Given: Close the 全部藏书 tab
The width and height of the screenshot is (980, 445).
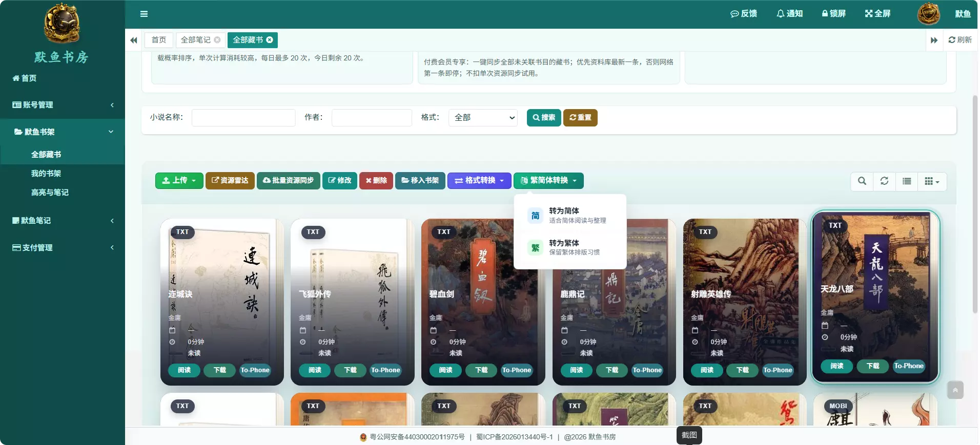Looking at the screenshot, I should pyautogui.click(x=270, y=40).
